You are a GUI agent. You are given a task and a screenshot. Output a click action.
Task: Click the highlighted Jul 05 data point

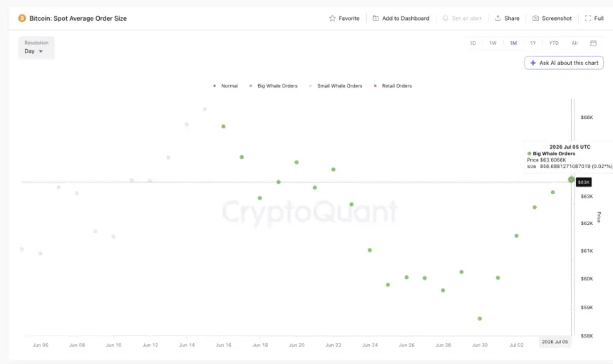coord(571,180)
